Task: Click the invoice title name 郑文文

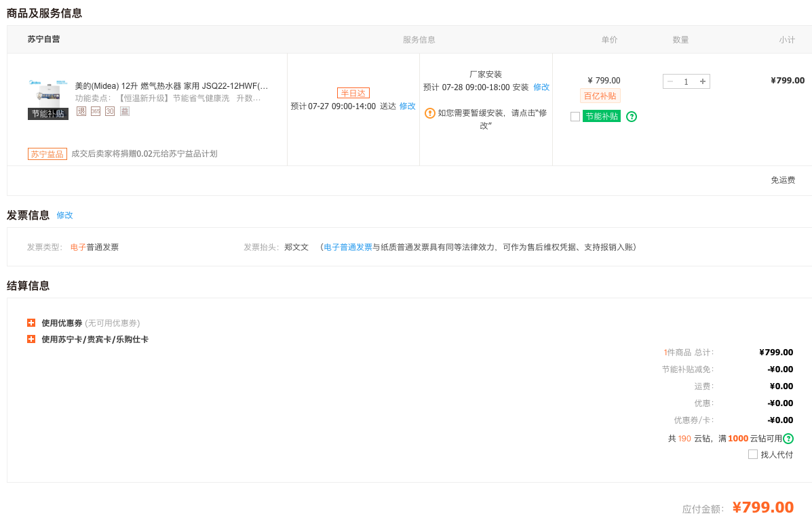Action: click(296, 247)
